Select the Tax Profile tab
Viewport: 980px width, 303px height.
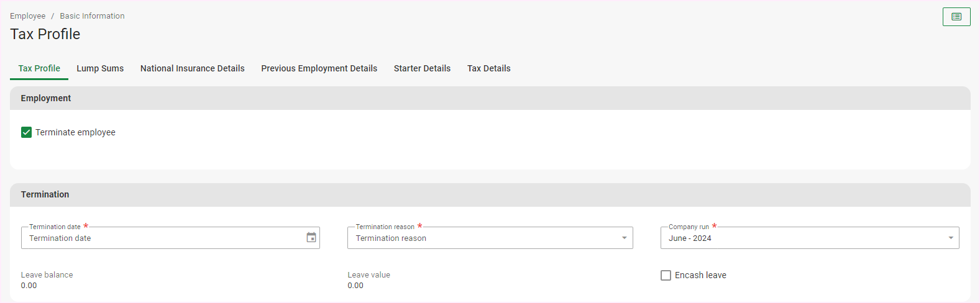39,68
